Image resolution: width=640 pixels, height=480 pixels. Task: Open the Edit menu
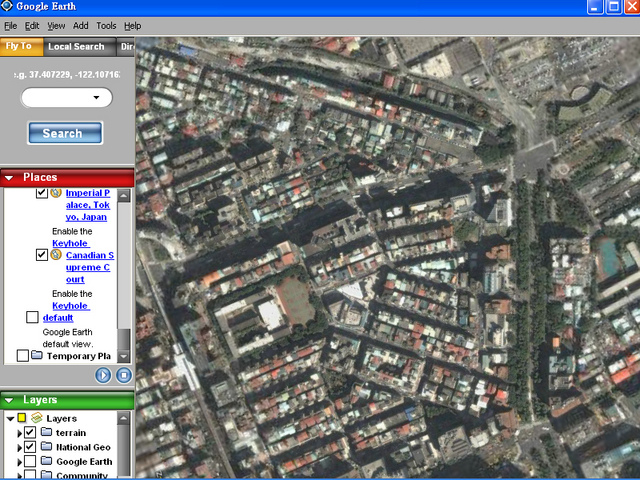32,26
